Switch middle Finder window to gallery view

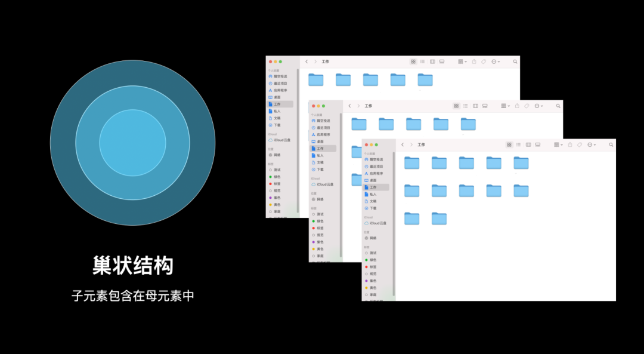click(485, 106)
